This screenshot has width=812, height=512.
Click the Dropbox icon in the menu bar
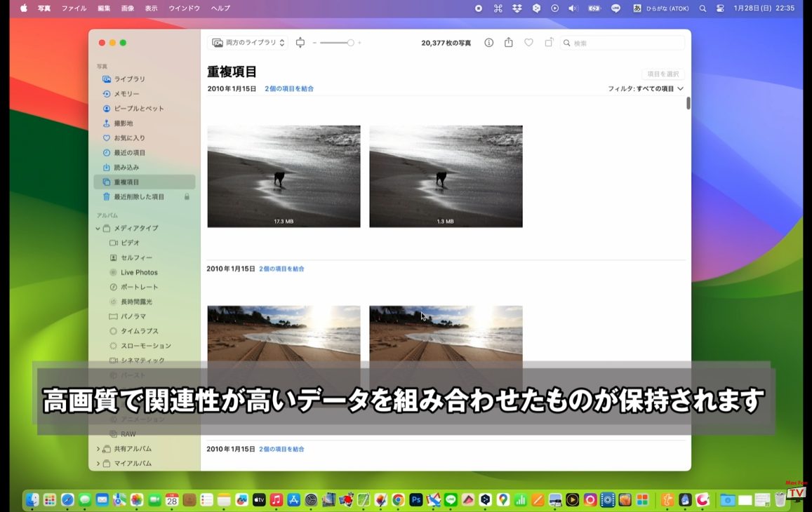[x=517, y=8]
